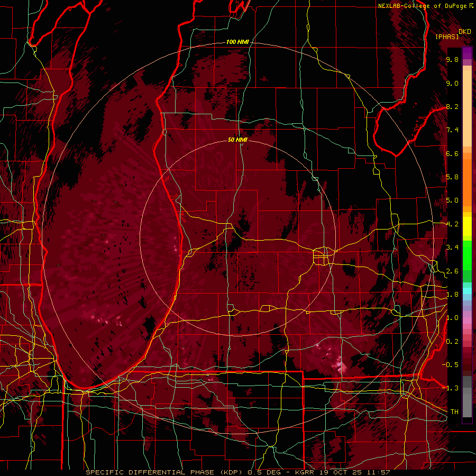Select the 2.6 scale value
The width and height of the screenshot is (476, 476).
[452, 271]
